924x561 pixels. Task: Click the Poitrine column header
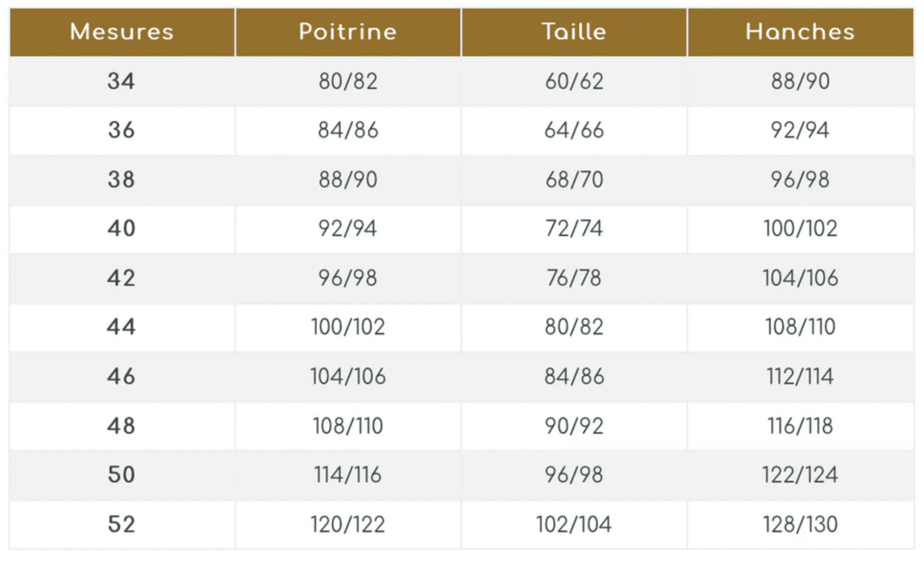pos(348,32)
